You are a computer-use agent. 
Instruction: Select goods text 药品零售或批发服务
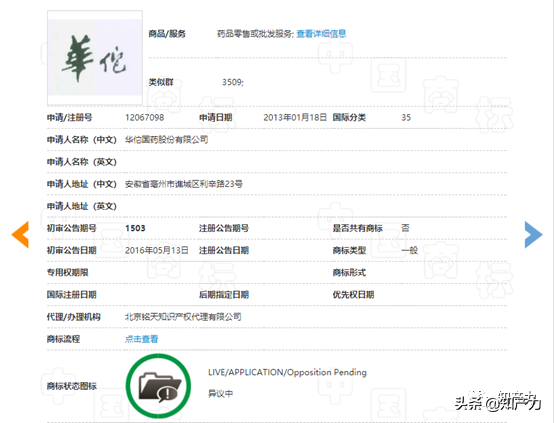click(254, 34)
